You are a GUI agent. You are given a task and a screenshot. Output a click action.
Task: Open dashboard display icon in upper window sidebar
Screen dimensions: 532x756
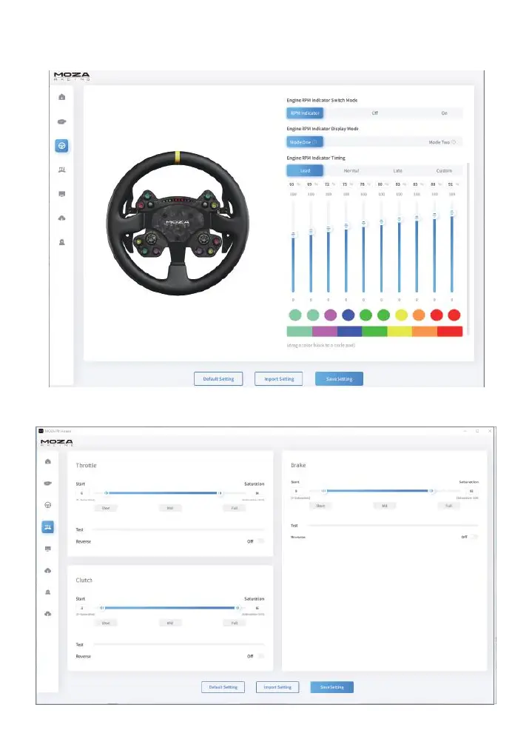coord(61,194)
